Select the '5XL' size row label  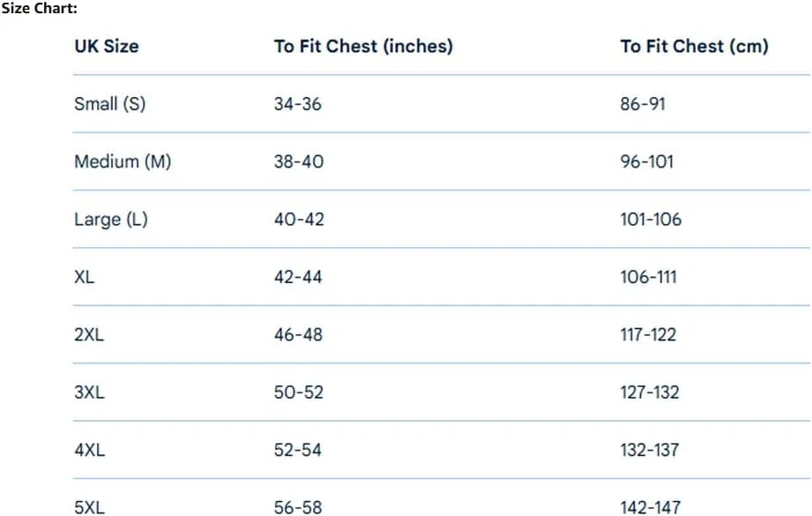click(x=89, y=507)
